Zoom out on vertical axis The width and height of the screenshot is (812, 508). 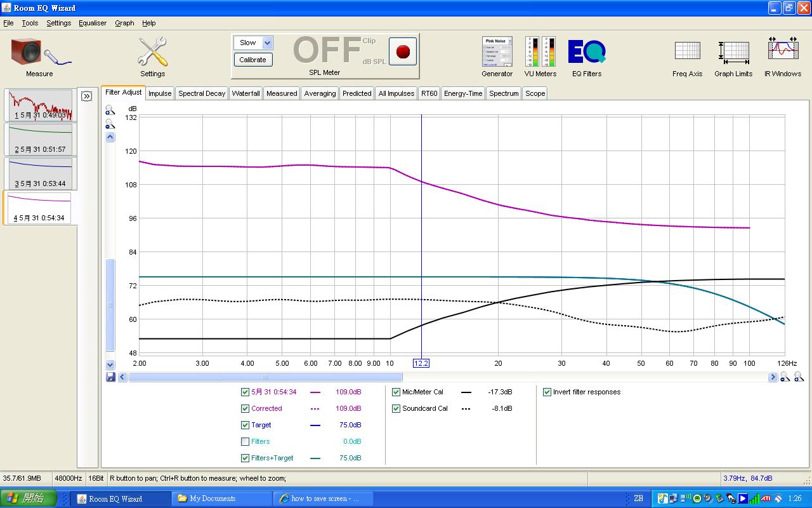point(110,124)
